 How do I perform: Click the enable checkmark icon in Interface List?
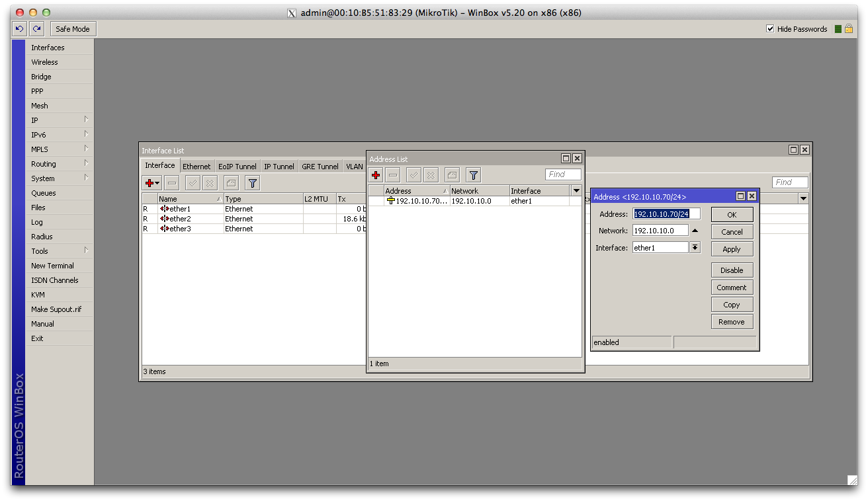click(x=193, y=183)
